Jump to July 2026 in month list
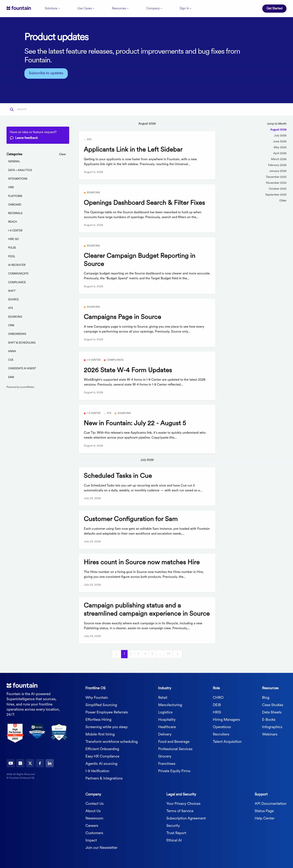Viewport: 293px width, 868px height. point(280,135)
